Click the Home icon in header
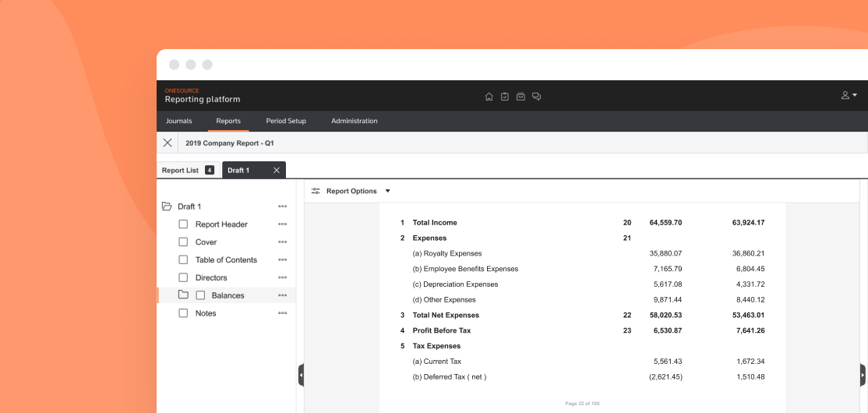The height and width of the screenshot is (413, 868). [x=489, y=97]
